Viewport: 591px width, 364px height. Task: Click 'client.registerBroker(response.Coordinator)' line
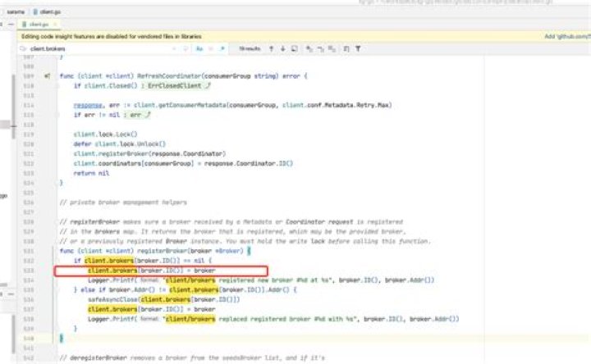tap(149, 154)
